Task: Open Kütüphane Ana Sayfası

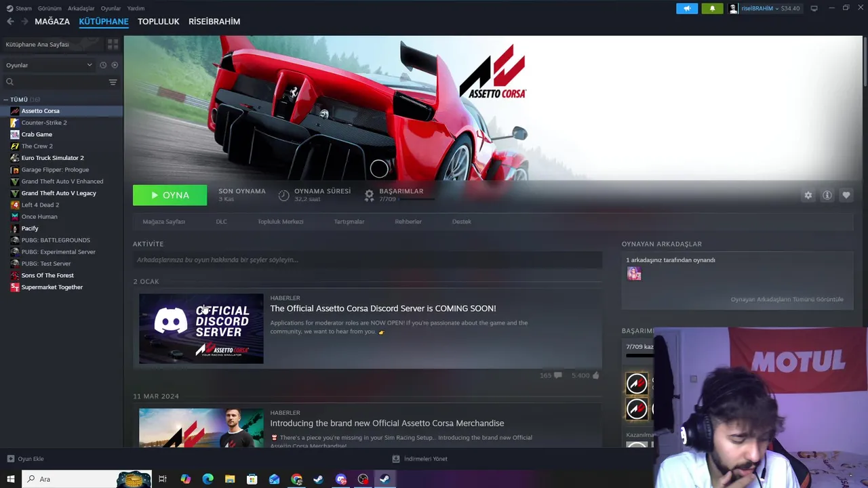Action: [x=37, y=45]
